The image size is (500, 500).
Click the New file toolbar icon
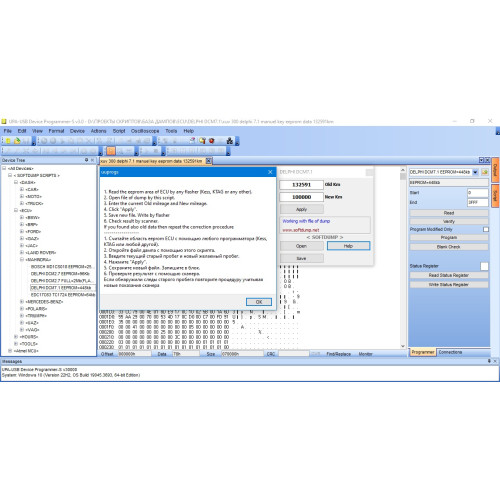[x=8, y=141]
